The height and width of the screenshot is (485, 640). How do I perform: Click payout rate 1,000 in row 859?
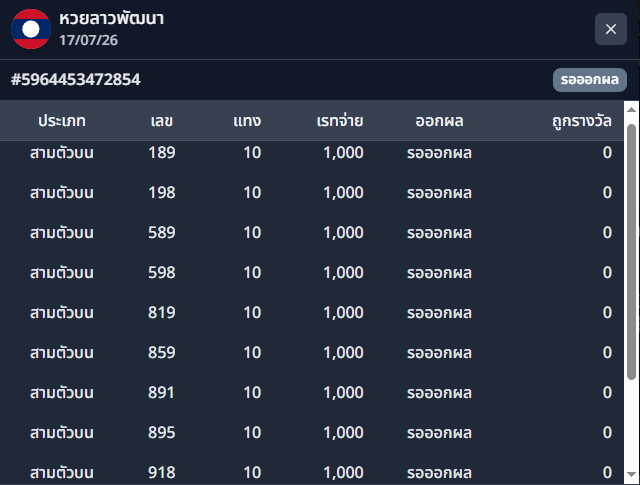[x=343, y=353]
